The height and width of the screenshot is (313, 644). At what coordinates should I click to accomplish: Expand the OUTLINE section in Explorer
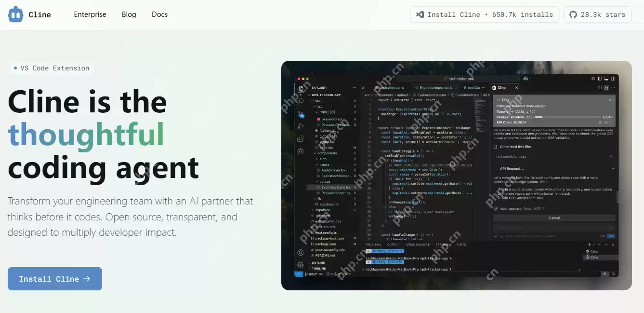[x=318, y=263]
